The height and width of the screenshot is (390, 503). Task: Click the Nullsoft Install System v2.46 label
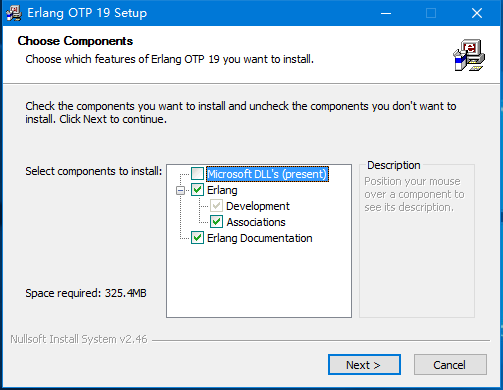79,339
